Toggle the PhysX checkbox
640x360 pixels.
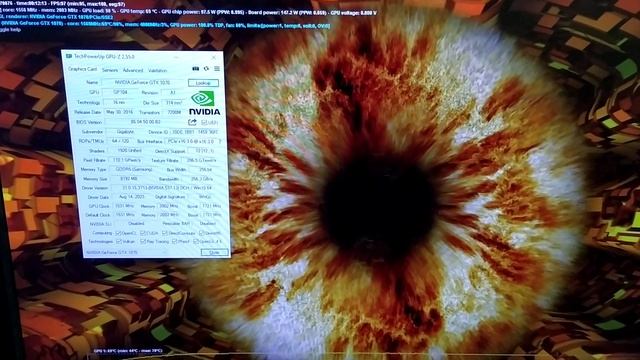[174, 242]
